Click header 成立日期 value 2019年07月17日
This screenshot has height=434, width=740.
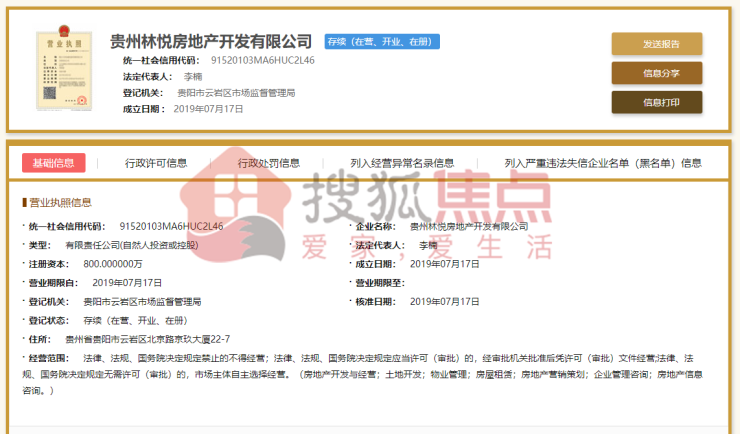tap(208, 109)
